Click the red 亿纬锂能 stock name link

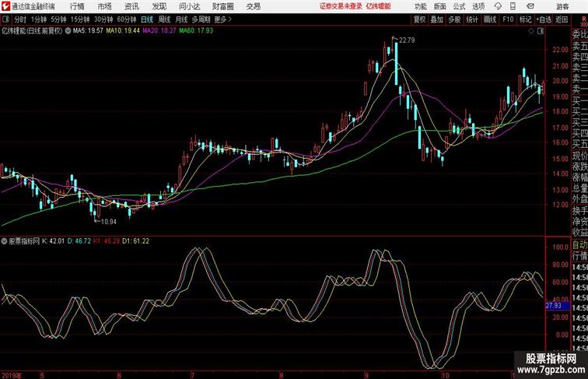click(x=378, y=6)
